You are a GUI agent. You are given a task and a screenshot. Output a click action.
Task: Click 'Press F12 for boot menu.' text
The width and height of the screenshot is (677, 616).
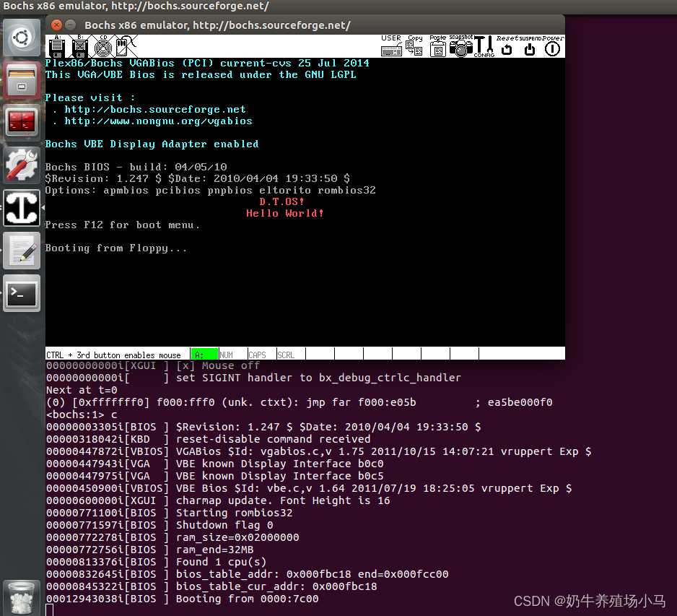pyautogui.click(x=123, y=225)
